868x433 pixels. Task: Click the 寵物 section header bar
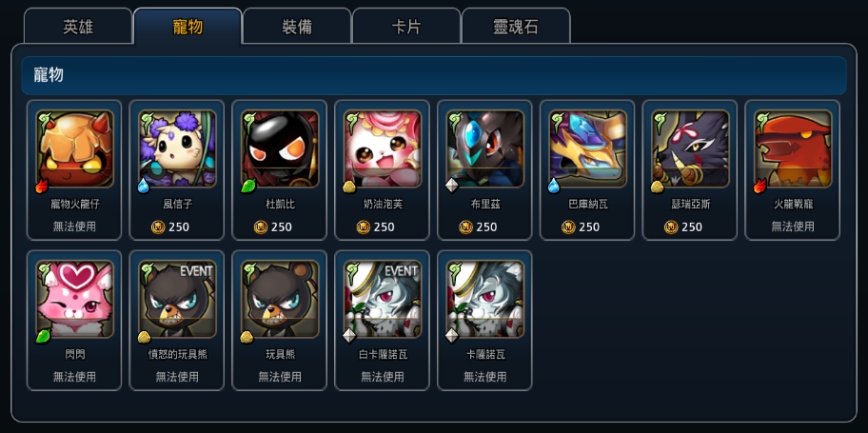point(434,75)
